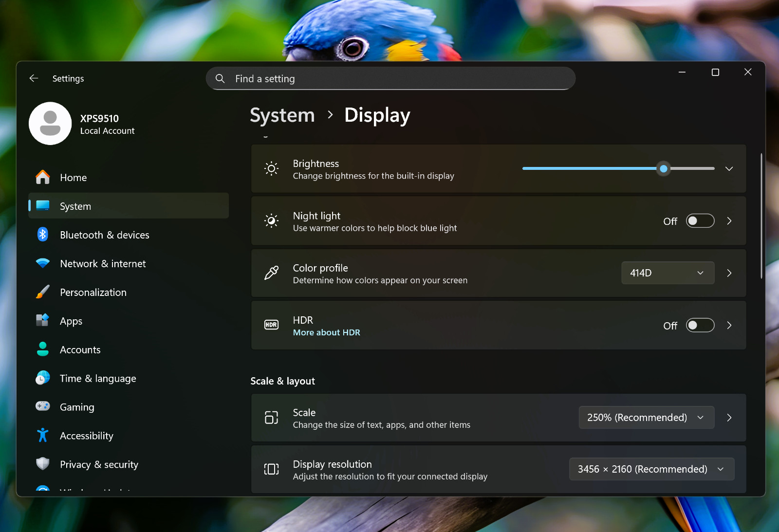Click the Brightness sun icon

tap(272, 169)
